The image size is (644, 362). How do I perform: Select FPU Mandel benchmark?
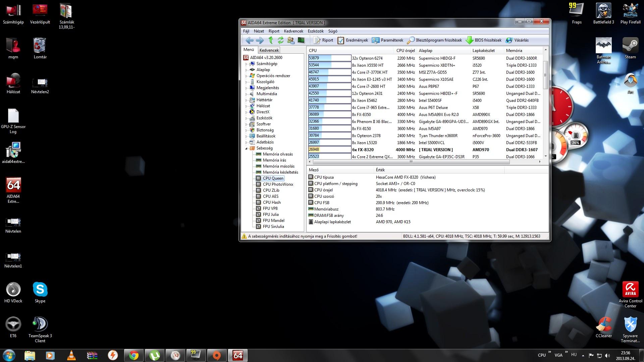click(x=273, y=221)
